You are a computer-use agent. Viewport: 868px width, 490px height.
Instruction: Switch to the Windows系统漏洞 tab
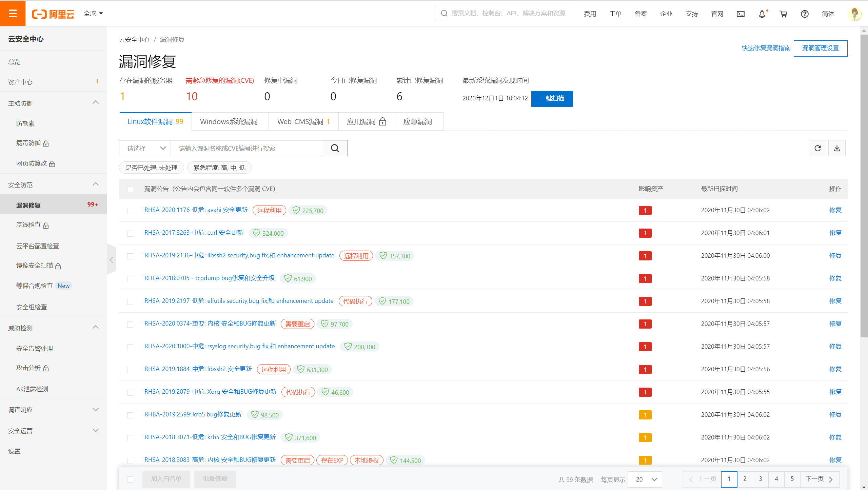[x=229, y=122]
